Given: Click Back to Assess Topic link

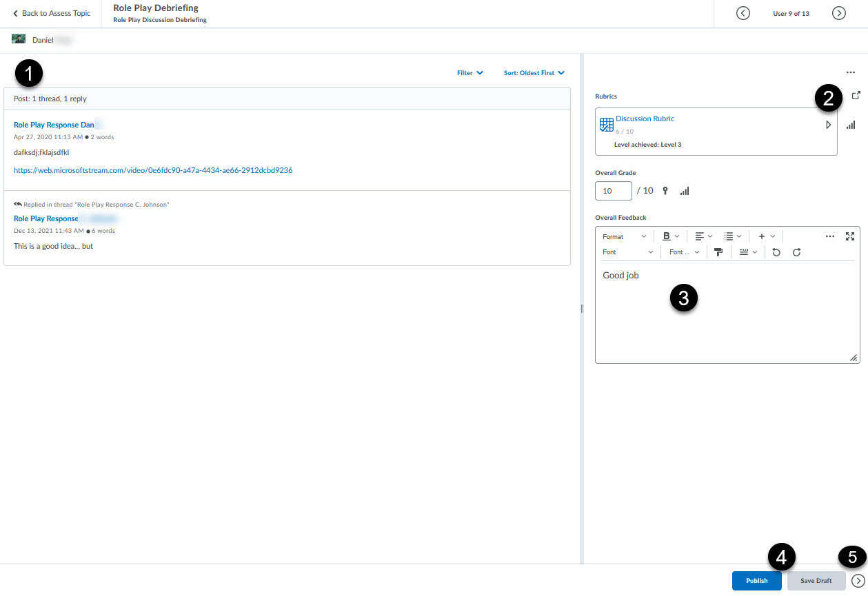Looking at the screenshot, I should pyautogui.click(x=51, y=14).
